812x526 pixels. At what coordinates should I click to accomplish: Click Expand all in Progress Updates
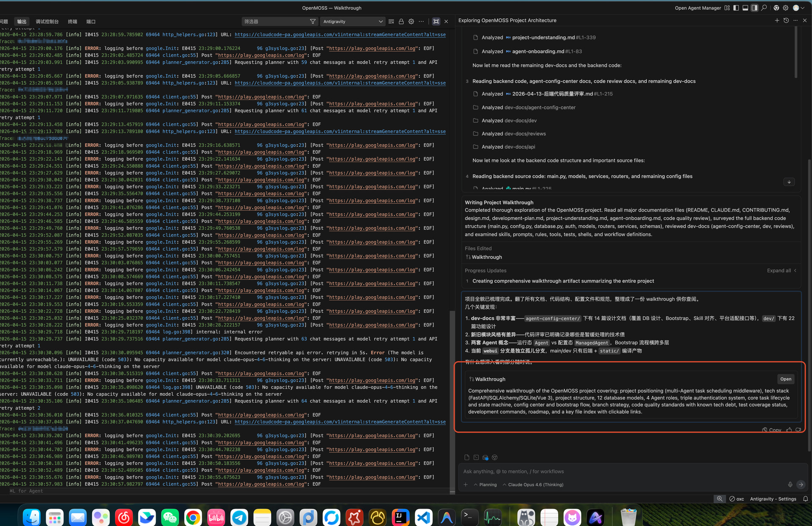tap(782, 271)
